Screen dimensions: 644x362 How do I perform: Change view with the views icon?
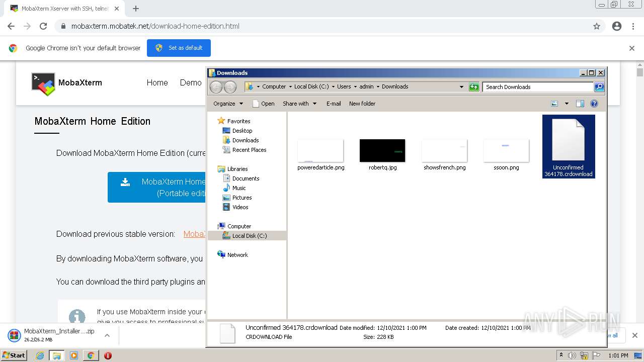click(554, 104)
